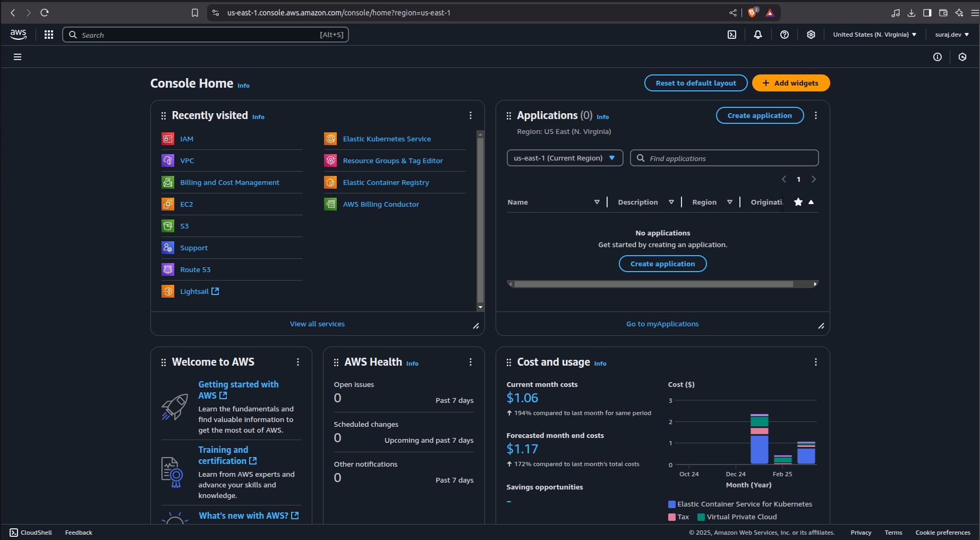Image resolution: width=980 pixels, height=540 pixels.
Task: Click the browser bookmark icon
Action: [x=195, y=13]
